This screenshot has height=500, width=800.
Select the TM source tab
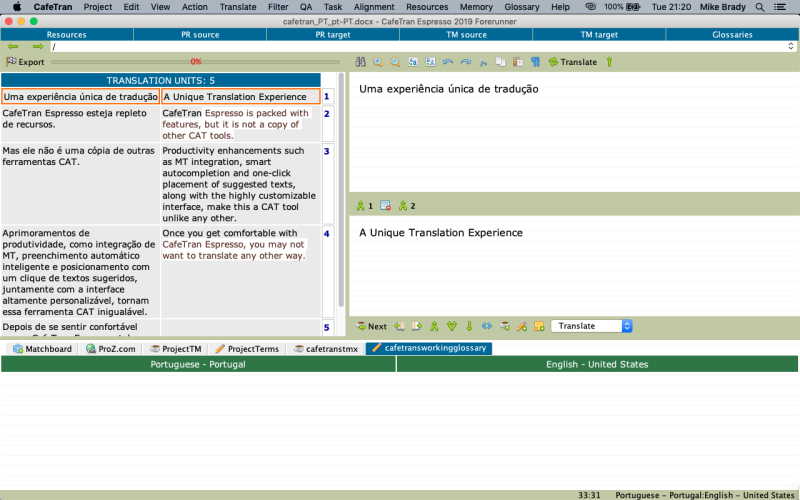(466, 35)
